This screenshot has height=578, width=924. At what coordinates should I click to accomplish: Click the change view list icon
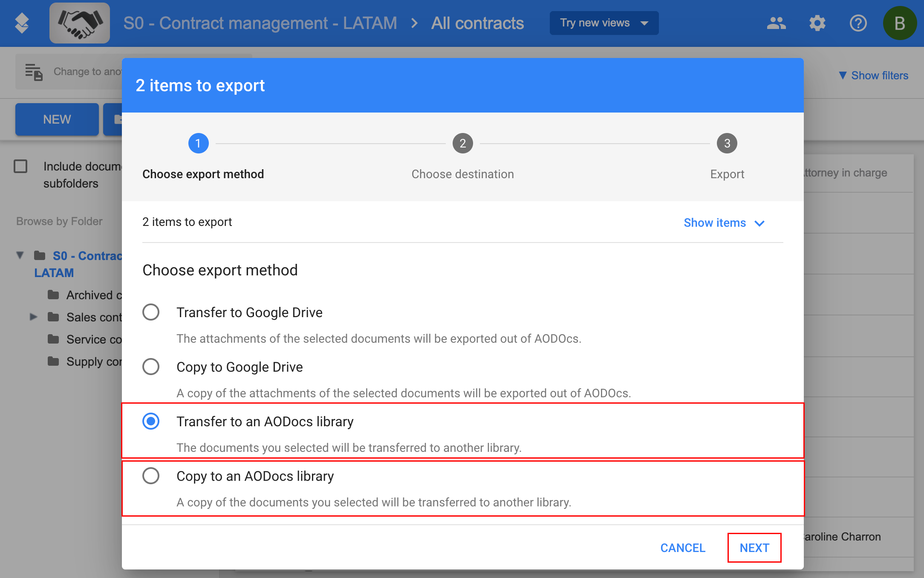(34, 72)
